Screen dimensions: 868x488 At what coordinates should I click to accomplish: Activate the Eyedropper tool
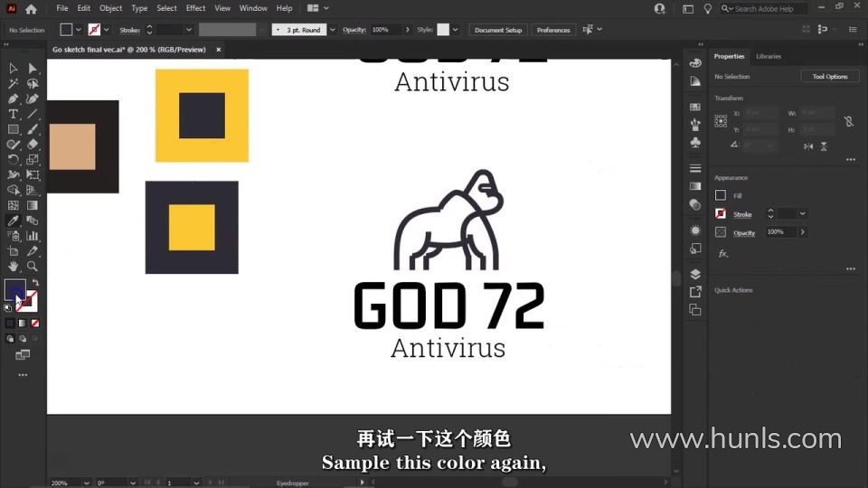(x=14, y=221)
